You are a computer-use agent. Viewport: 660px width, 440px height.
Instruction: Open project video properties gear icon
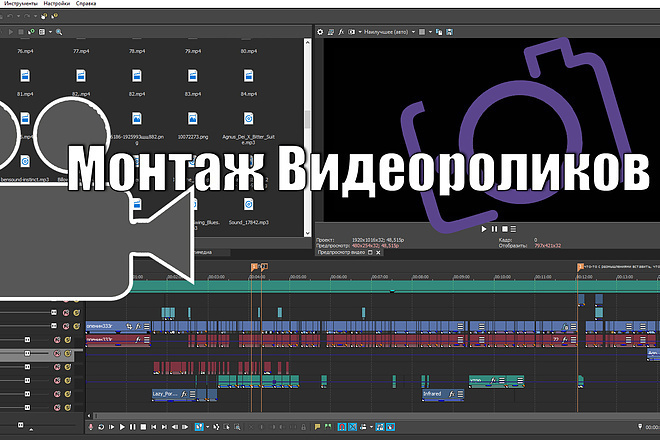[320, 32]
